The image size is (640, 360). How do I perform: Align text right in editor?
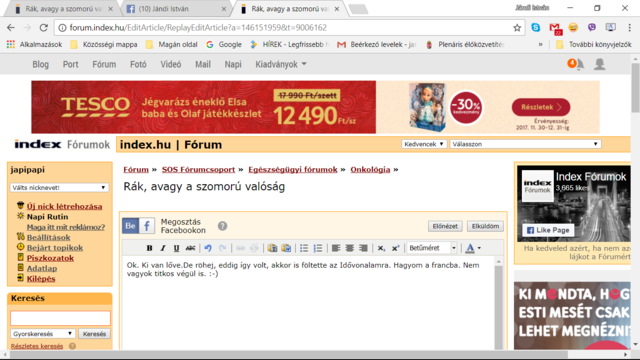(x=363, y=248)
